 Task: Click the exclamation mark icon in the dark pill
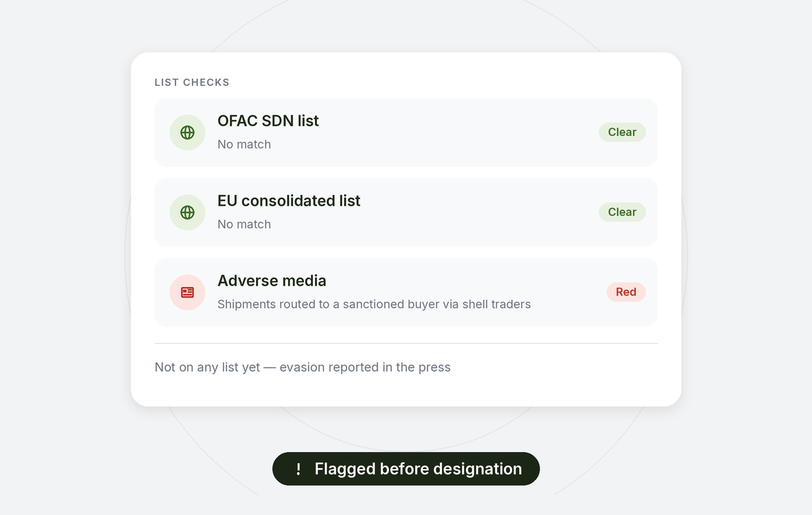click(x=299, y=469)
